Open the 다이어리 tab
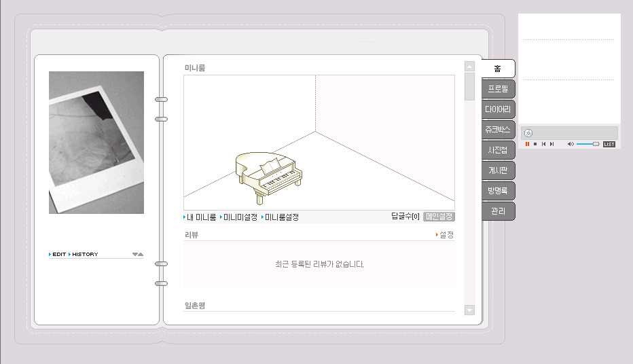 (x=498, y=109)
